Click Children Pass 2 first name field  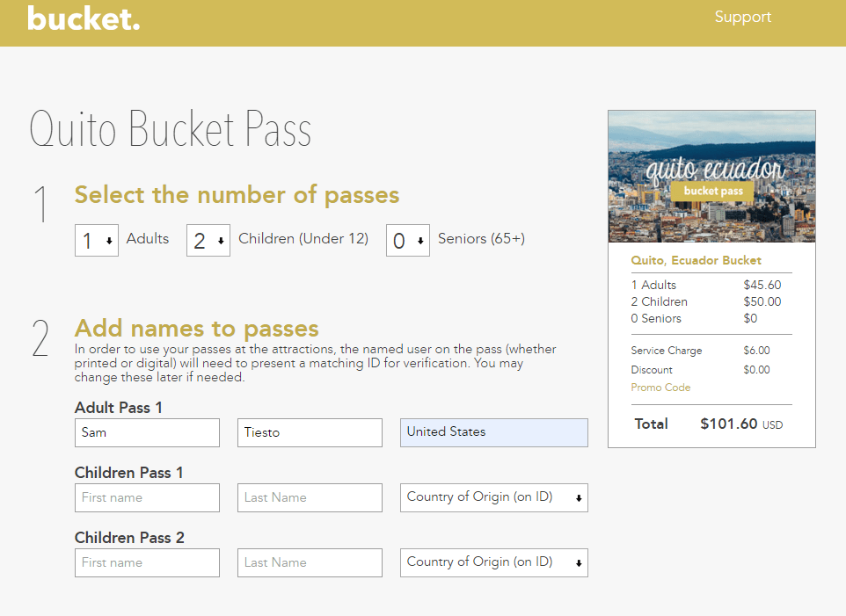point(147,562)
